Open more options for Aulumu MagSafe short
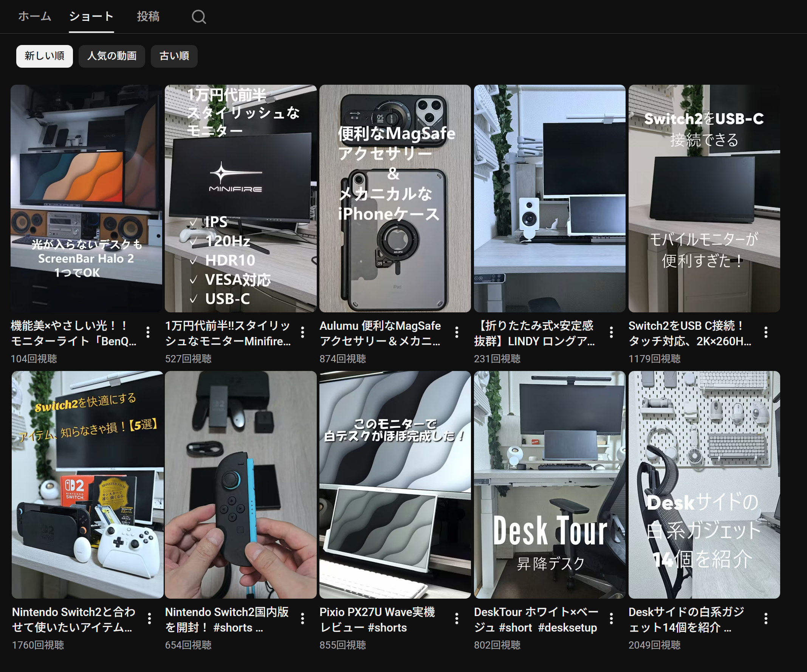This screenshot has width=807, height=672. click(x=457, y=332)
